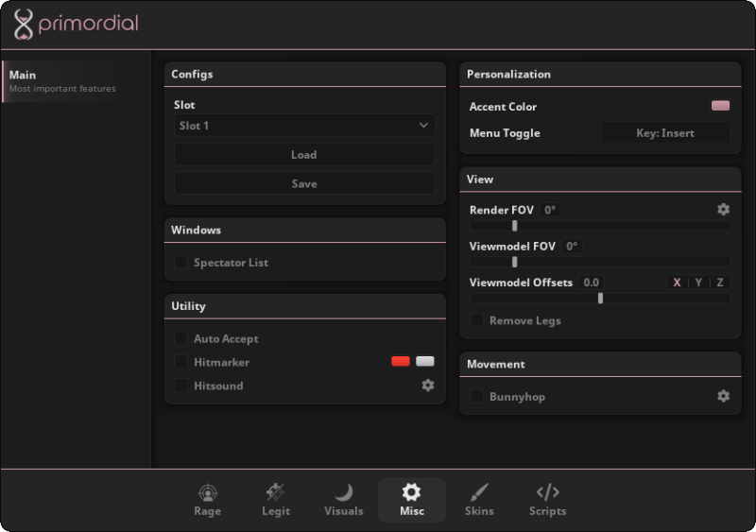Image resolution: width=756 pixels, height=532 pixels.
Task: Select the X viewmodel offset axis
Action: click(677, 283)
